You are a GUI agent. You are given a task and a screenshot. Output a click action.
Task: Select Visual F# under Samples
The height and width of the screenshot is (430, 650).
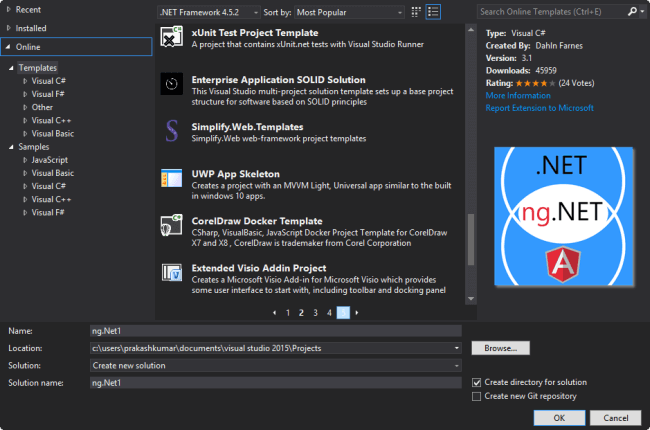tap(48, 212)
